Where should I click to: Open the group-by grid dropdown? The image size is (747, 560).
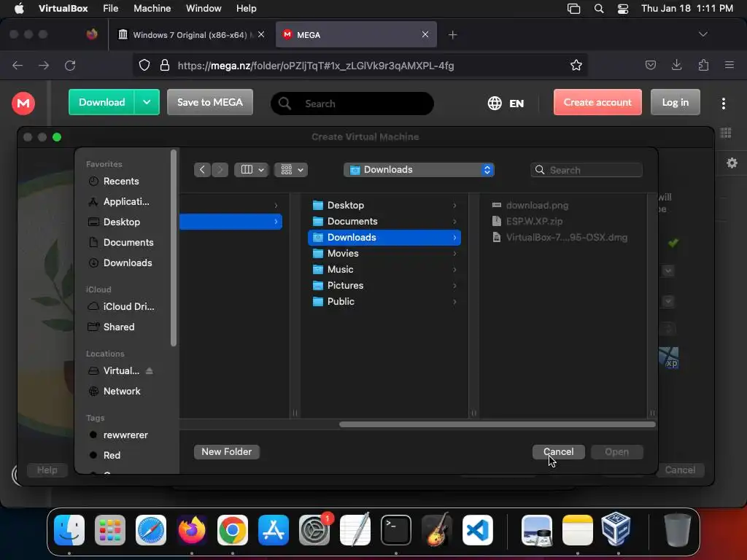291,169
